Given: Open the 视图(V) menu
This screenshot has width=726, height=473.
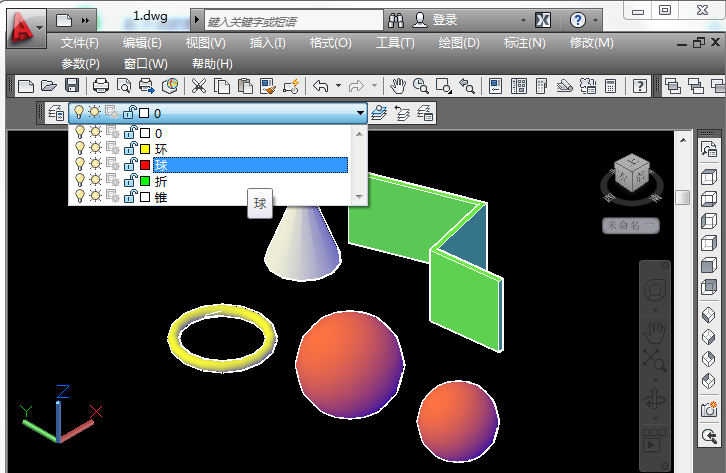Looking at the screenshot, I should click(x=206, y=43).
